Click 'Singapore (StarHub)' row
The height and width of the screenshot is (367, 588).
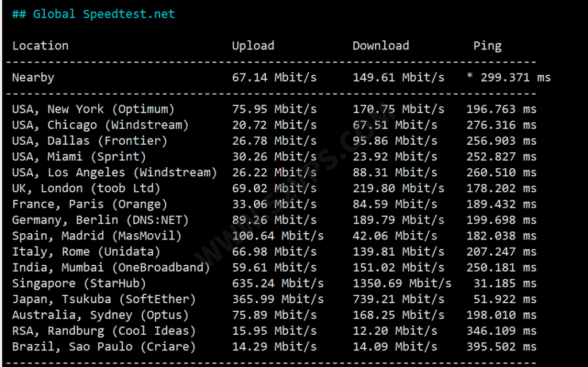pos(79,283)
